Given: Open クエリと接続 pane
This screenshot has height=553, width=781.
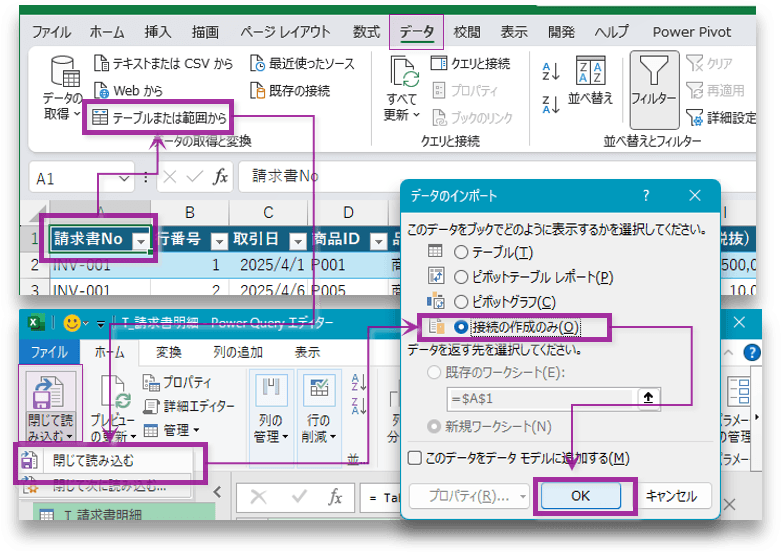Looking at the screenshot, I should tap(470, 63).
